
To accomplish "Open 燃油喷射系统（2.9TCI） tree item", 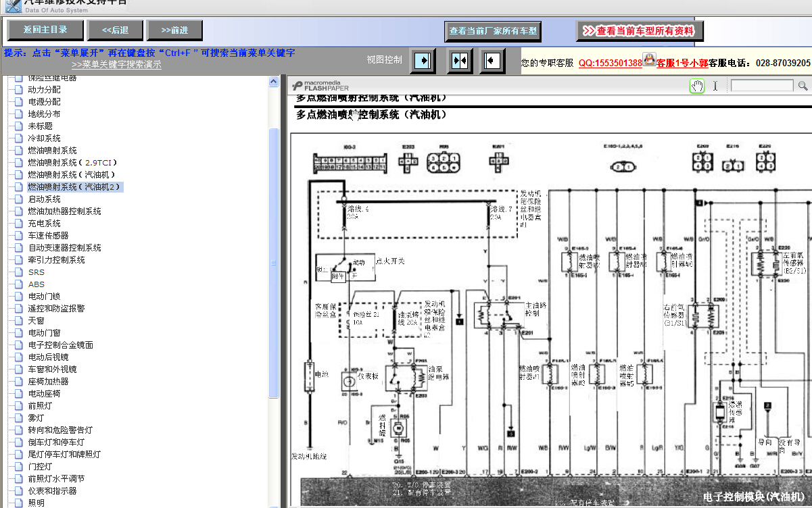I will pos(74,162).
